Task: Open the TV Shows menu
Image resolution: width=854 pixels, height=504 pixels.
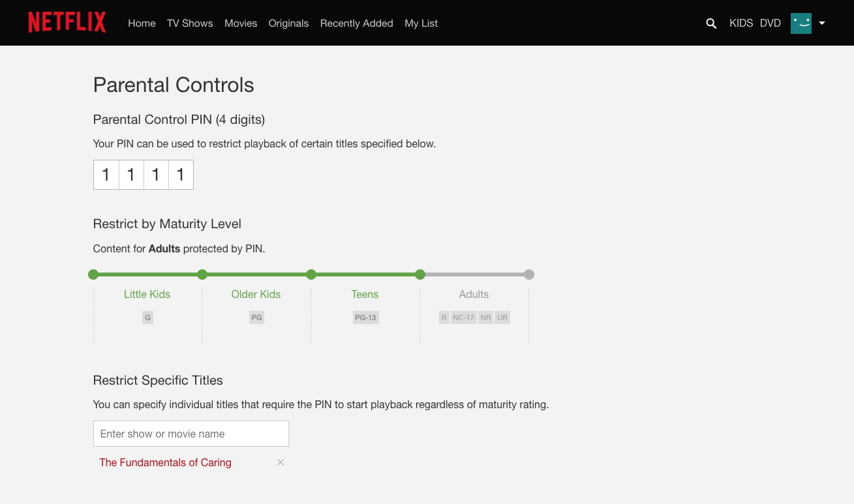Action: (190, 23)
